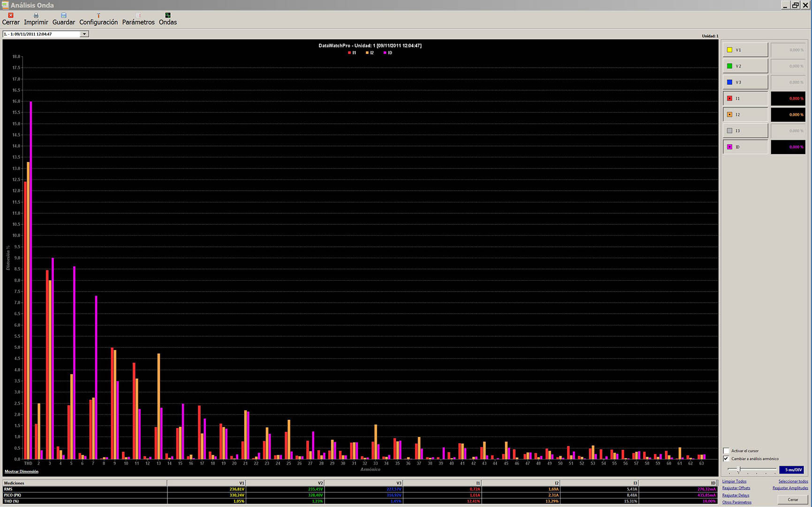This screenshot has height=507, width=812.
Task: Toggle the I3 channel button on
Action: (745, 131)
